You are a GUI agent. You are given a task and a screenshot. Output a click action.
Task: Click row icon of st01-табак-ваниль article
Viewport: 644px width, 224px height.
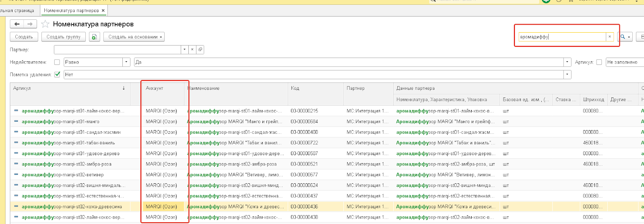16,143
